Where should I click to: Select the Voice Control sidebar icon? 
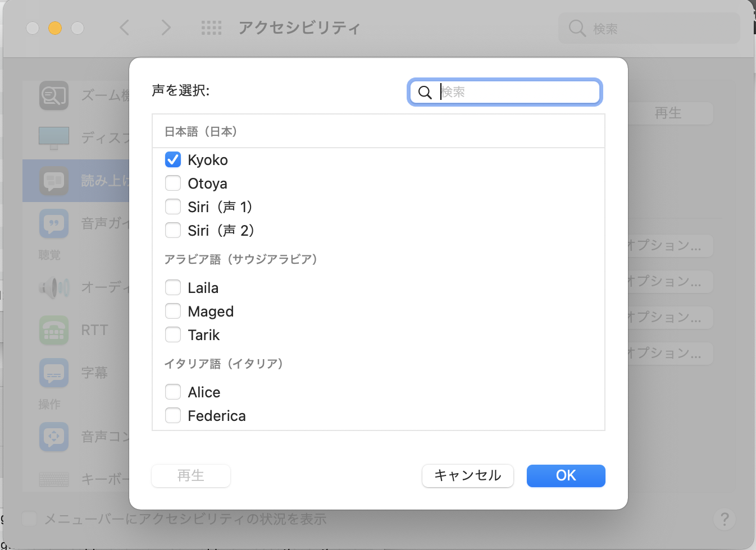click(x=54, y=437)
